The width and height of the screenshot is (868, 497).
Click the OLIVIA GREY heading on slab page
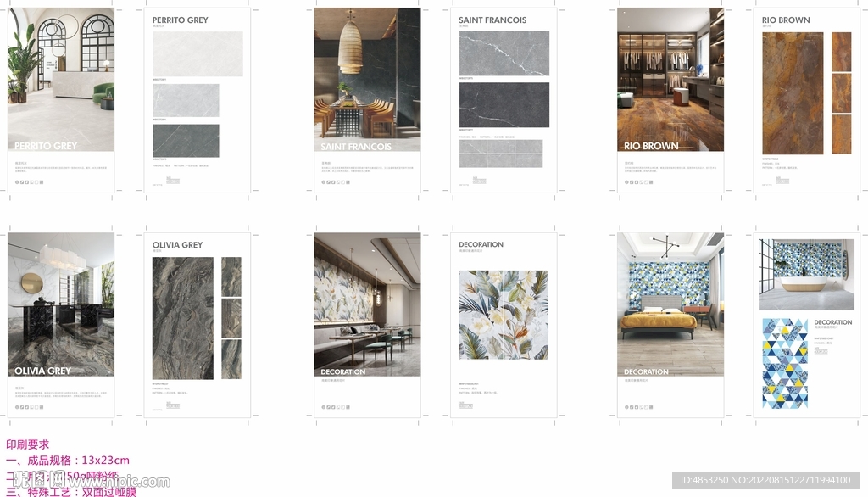(x=178, y=245)
